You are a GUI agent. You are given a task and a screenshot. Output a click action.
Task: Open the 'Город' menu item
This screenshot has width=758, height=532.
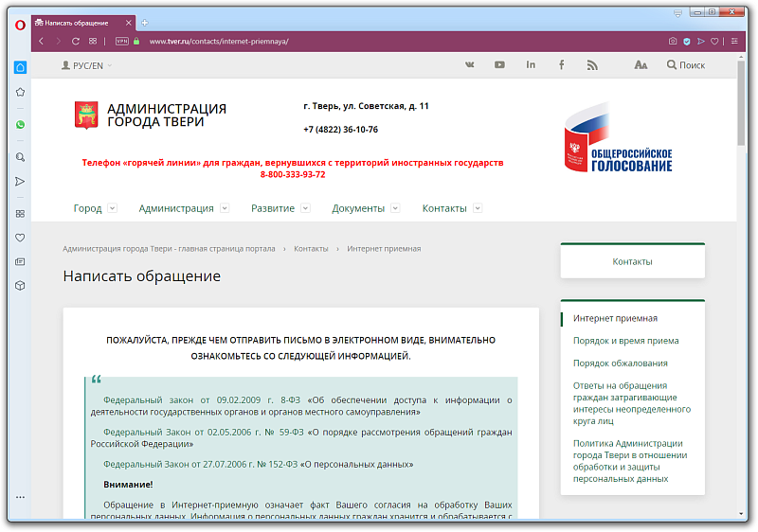tap(87, 208)
